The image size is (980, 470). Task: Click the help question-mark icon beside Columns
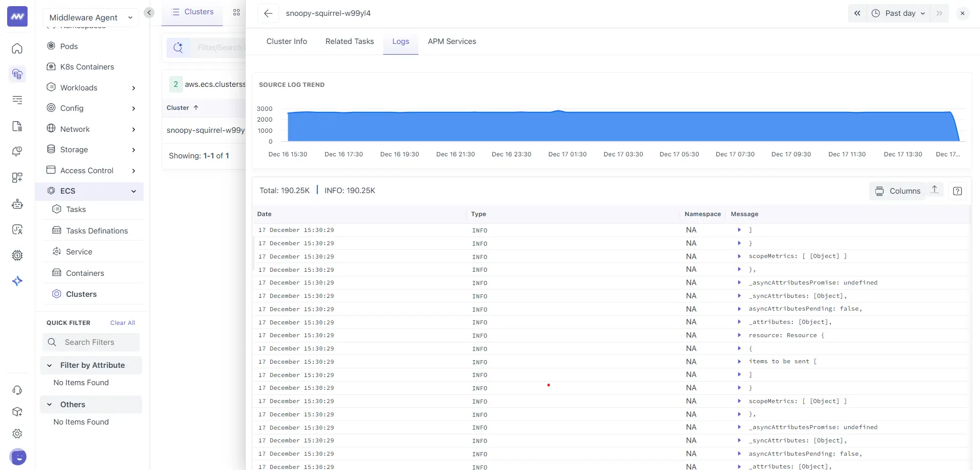click(x=958, y=191)
